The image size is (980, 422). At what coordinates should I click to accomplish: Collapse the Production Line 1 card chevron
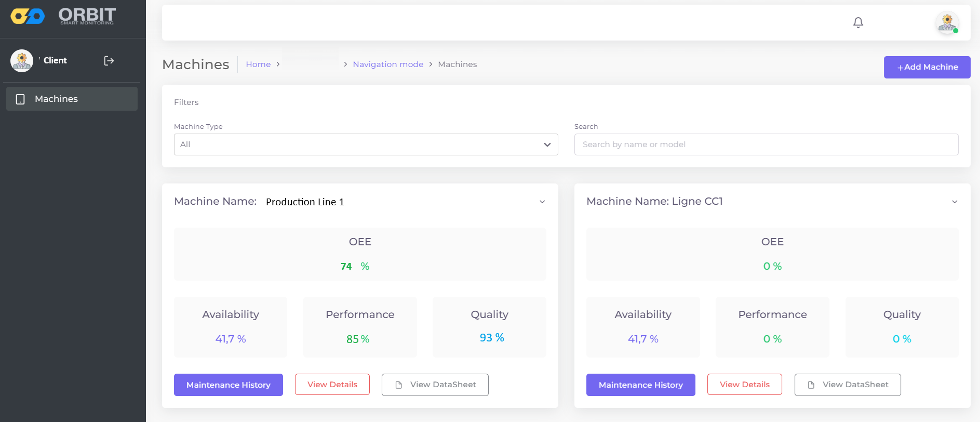tap(542, 202)
